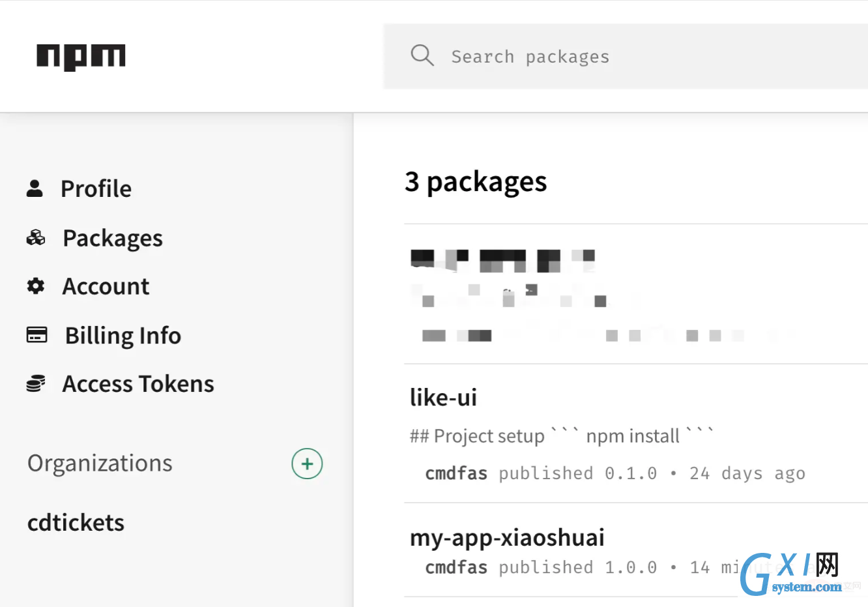Viewport: 868px width, 607px height.
Task: Open the my-app-xiaoshuai package
Action: coord(507,537)
